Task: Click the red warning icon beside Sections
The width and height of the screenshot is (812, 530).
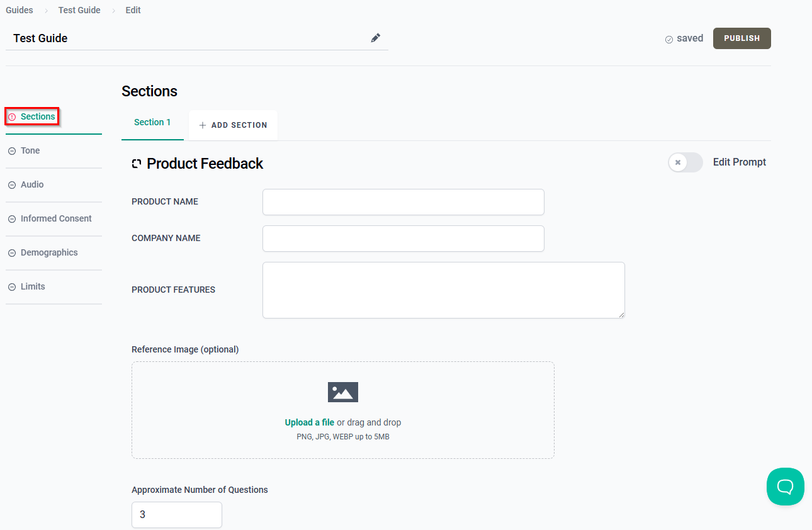Action: pyautogui.click(x=12, y=117)
